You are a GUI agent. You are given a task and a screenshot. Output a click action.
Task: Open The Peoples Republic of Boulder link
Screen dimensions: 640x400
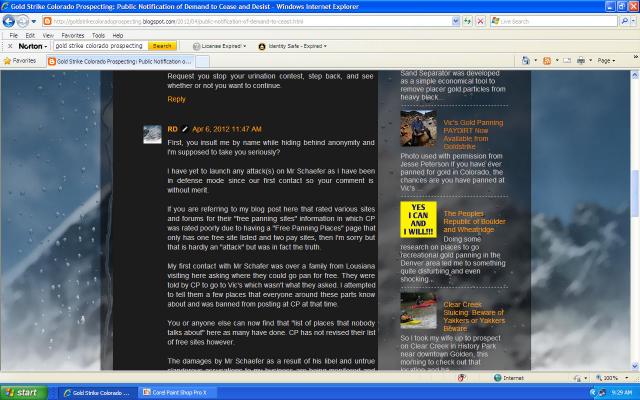474,222
